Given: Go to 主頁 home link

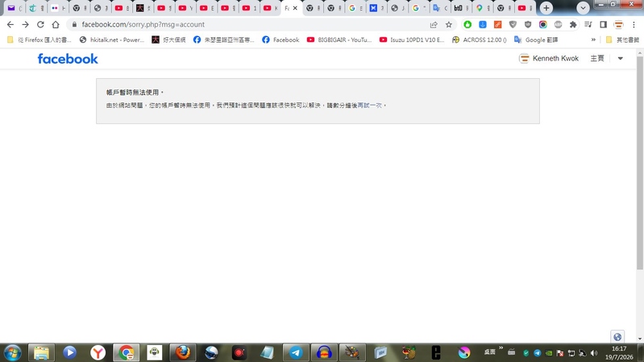Looking at the screenshot, I should coord(597,58).
